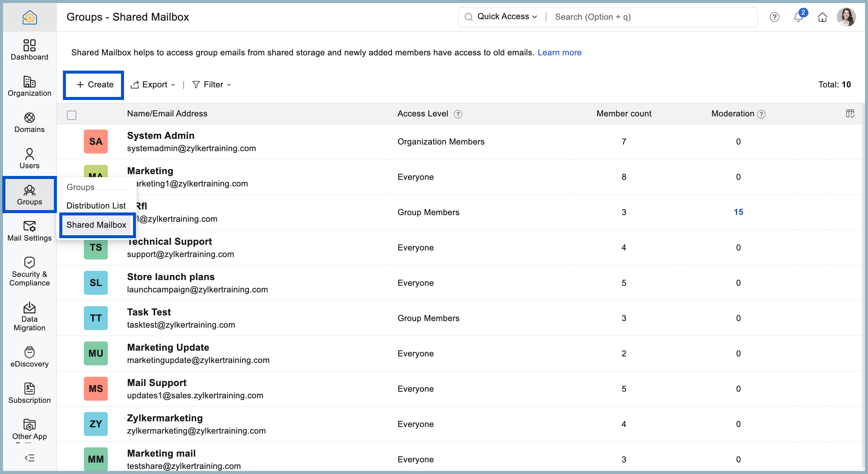The width and height of the screenshot is (868, 474).
Task: Open the column customization table icon
Action: 850,113
